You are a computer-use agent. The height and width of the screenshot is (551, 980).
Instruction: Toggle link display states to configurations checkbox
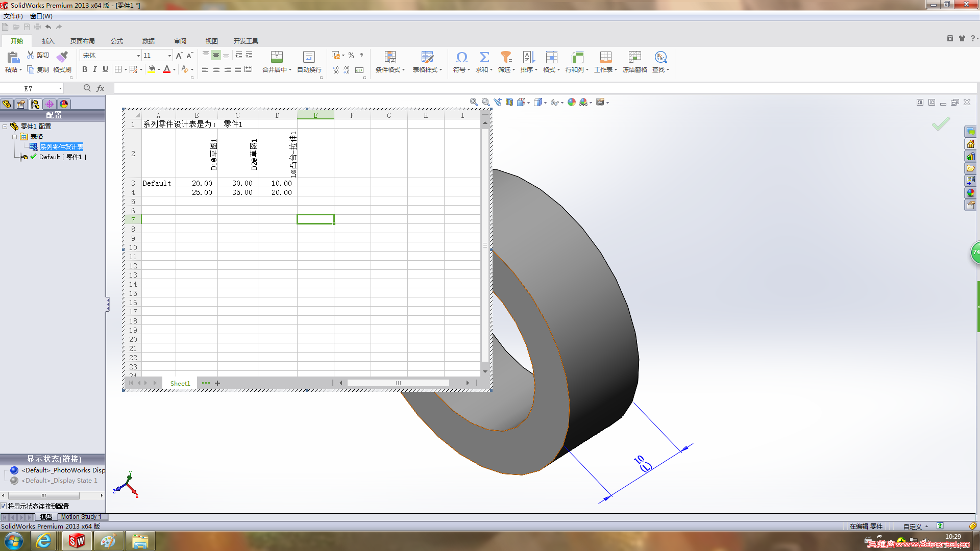[4, 506]
